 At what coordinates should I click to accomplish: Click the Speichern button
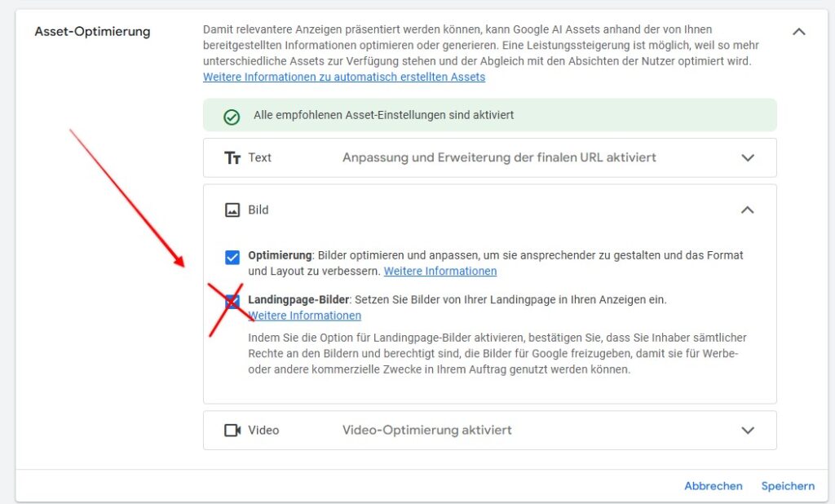787,485
